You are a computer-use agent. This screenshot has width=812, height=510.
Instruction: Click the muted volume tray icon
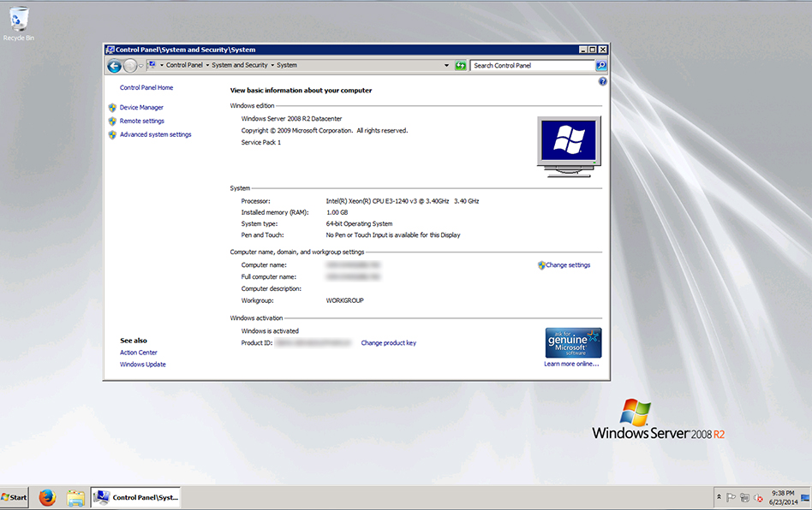[x=758, y=497]
